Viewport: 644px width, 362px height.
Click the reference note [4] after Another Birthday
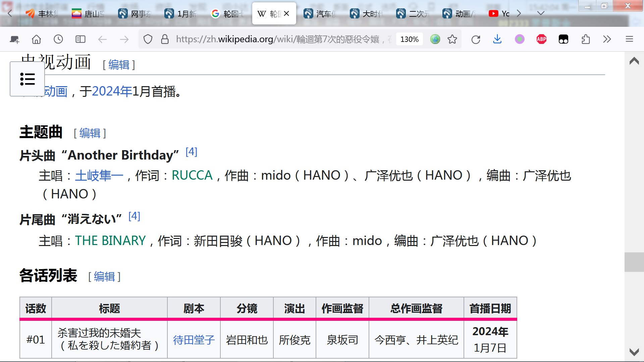(192, 152)
